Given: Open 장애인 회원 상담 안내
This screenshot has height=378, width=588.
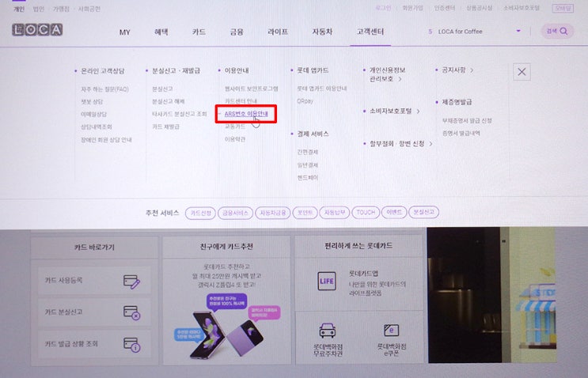Looking at the screenshot, I should tap(106, 140).
